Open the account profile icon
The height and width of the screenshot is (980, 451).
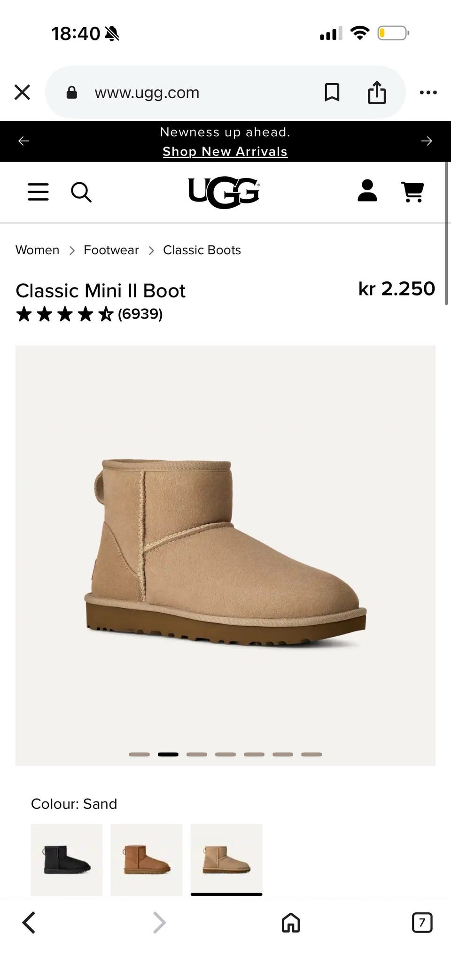point(367,191)
